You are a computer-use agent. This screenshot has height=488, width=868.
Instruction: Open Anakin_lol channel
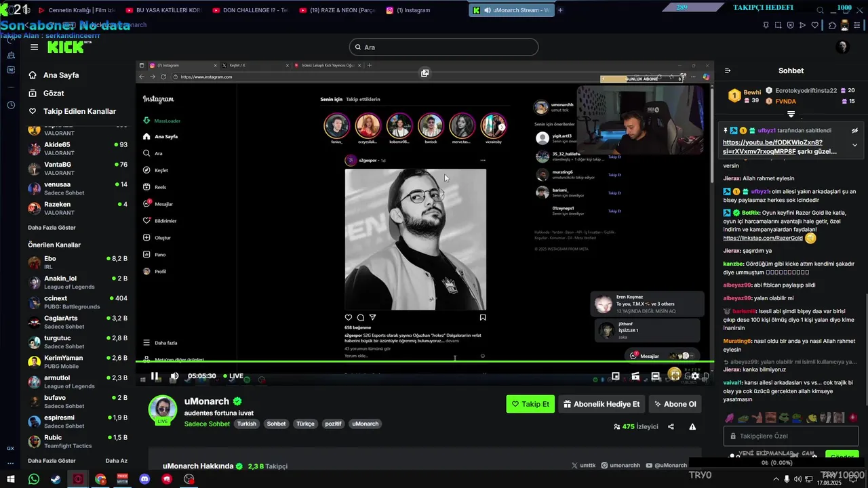[77, 282]
